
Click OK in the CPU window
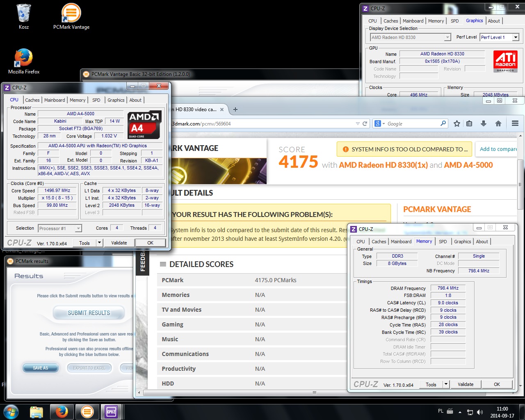coord(151,243)
